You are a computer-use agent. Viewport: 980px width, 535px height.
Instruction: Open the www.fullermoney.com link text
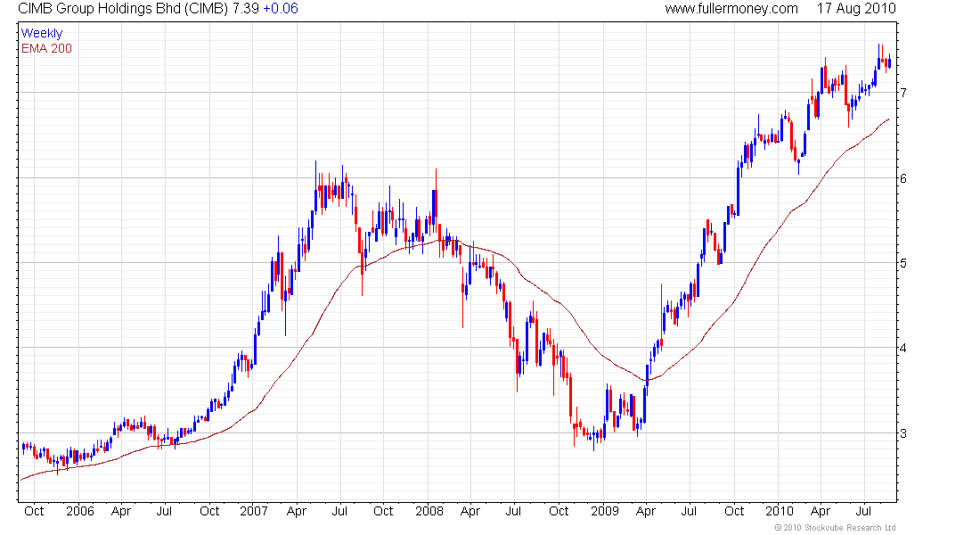click(x=731, y=9)
